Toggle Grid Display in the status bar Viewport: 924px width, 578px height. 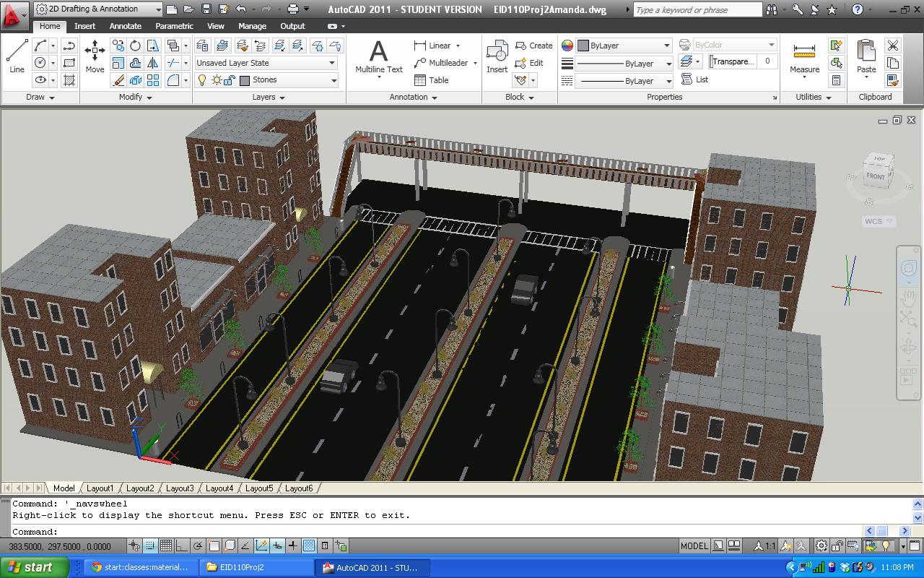(x=166, y=546)
